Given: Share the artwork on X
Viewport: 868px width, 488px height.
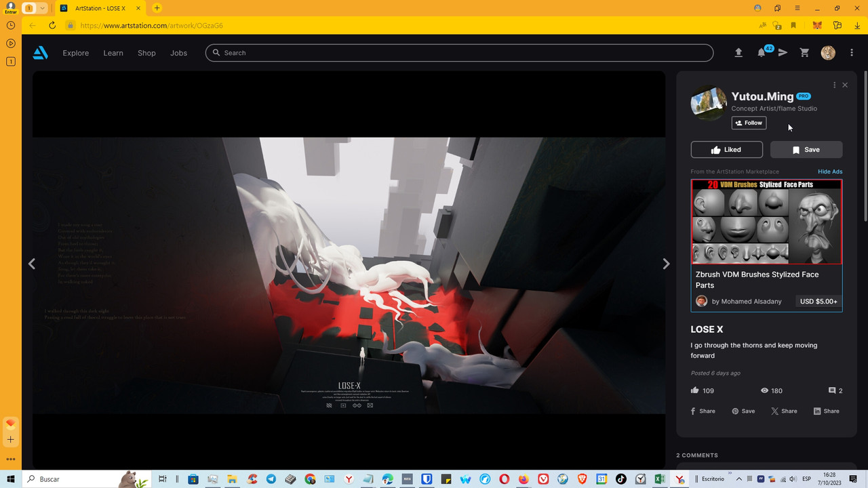Looking at the screenshot, I should tap(784, 411).
